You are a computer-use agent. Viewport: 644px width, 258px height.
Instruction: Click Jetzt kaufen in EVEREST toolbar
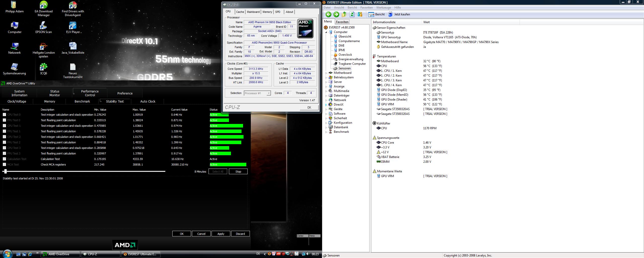pos(399,14)
